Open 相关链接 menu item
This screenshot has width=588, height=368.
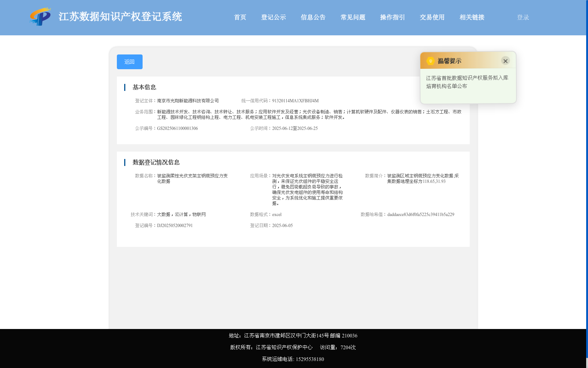coord(472,17)
